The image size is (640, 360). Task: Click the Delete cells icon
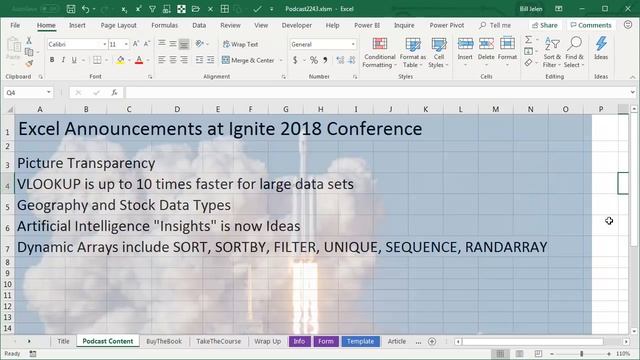point(486,43)
